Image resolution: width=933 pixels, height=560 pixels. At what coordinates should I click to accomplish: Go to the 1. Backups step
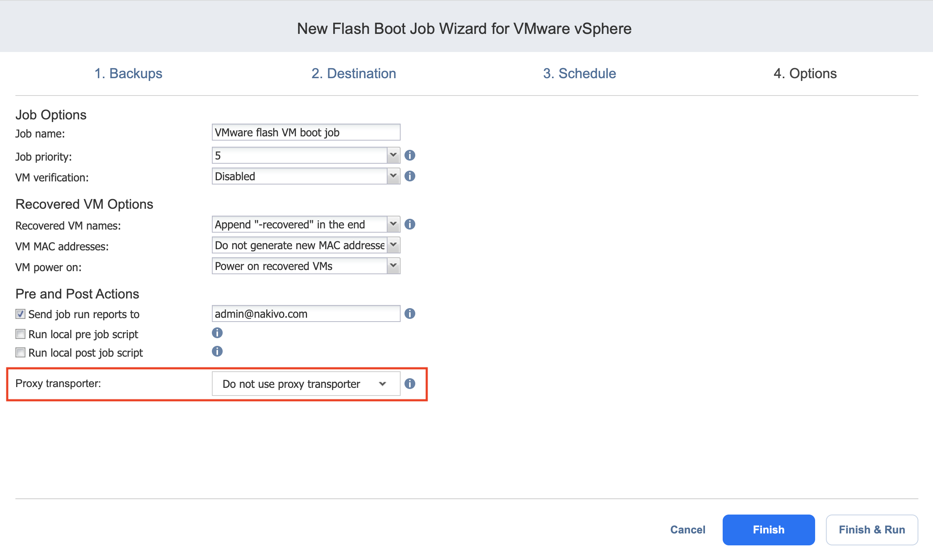(128, 73)
